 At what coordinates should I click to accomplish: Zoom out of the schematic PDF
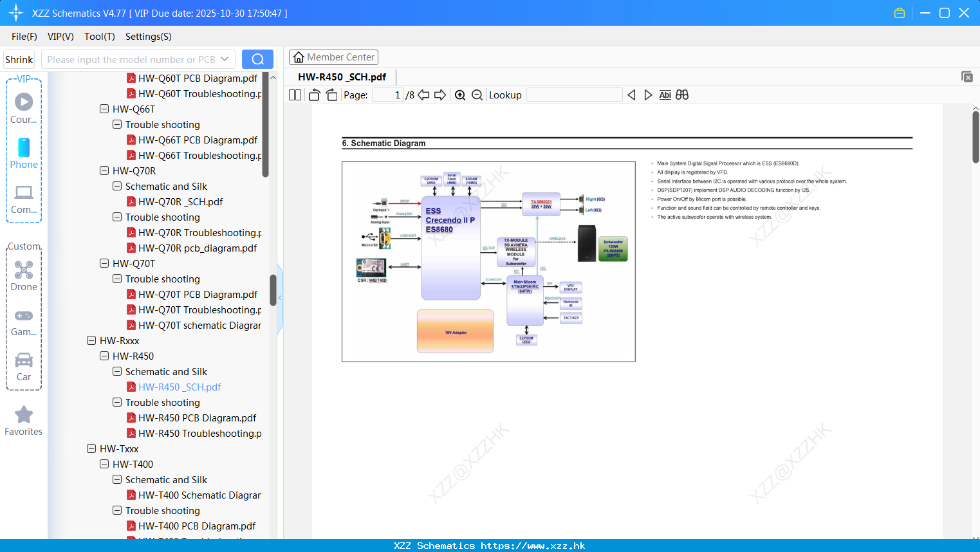(477, 95)
